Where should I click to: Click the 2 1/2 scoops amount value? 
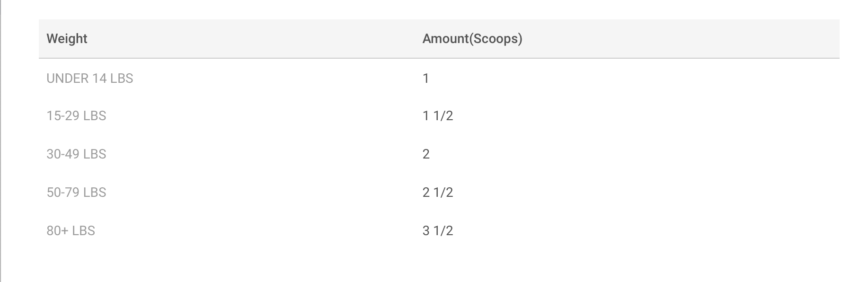(x=438, y=193)
